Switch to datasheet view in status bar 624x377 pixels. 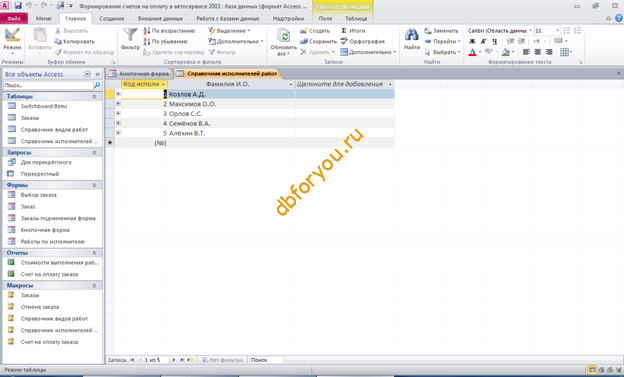(592, 370)
